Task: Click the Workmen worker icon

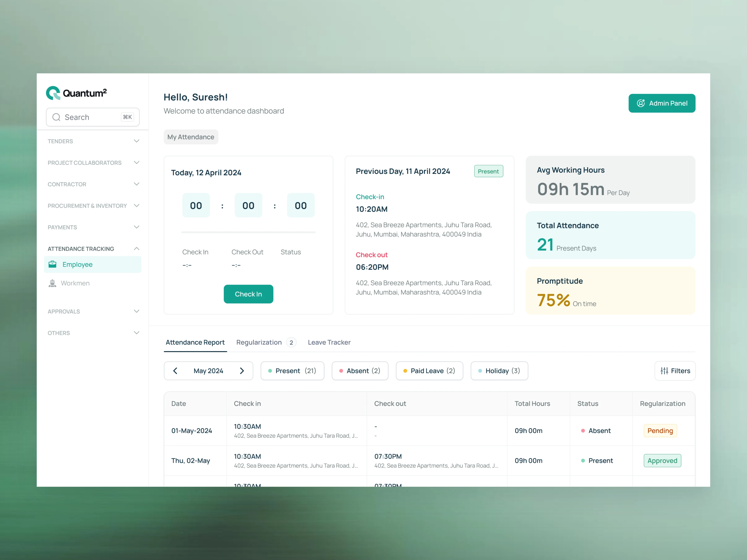Action: pyautogui.click(x=52, y=283)
